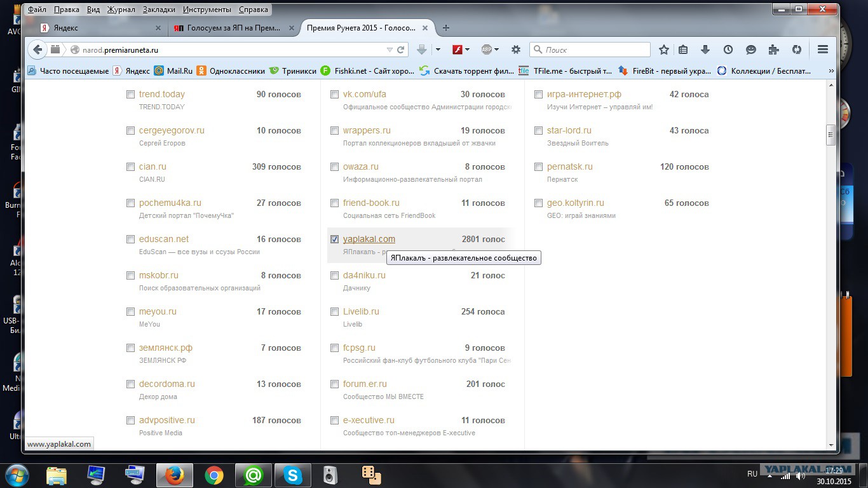This screenshot has width=868, height=488.
Task: Open the Файл menu
Action: pyautogui.click(x=37, y=10)
